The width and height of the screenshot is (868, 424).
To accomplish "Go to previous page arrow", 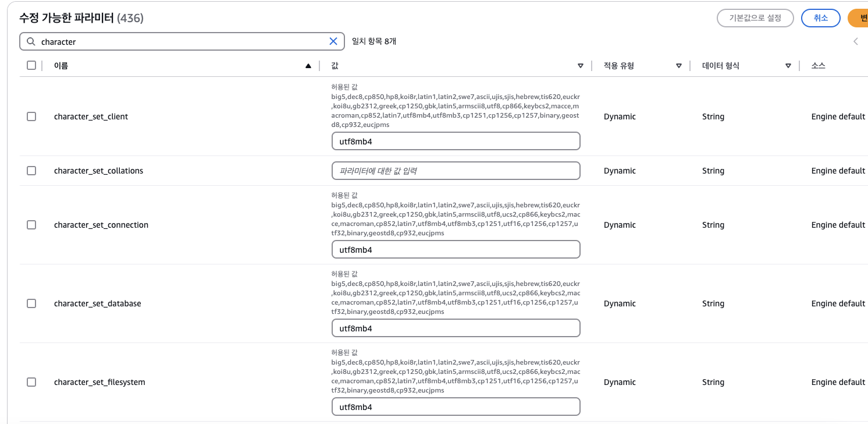I will tap(856, 41).
